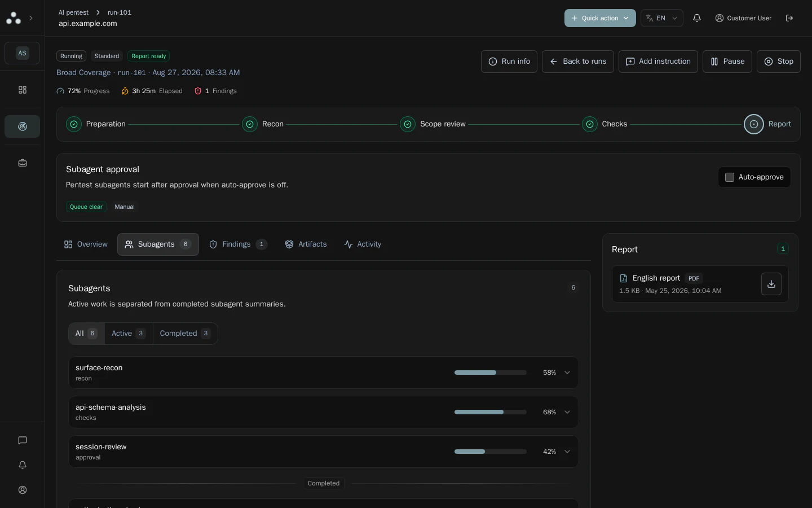Click the Preparation step check icon

tap(74, 124)
